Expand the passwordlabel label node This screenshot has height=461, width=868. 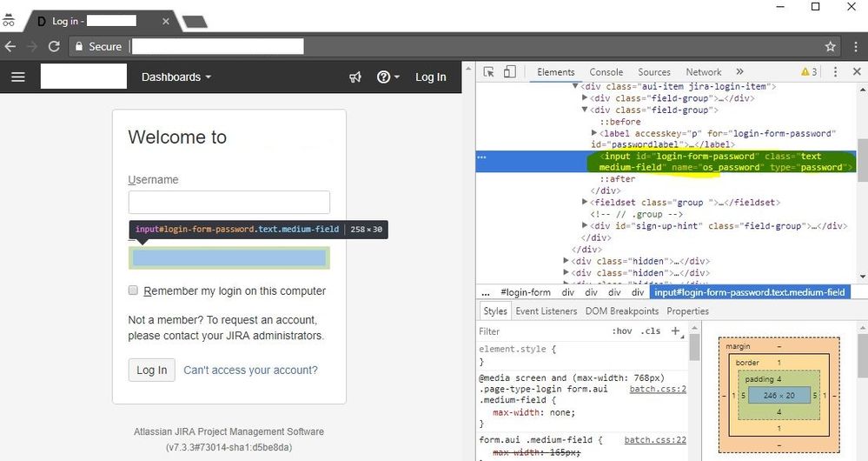pos(594,133)
